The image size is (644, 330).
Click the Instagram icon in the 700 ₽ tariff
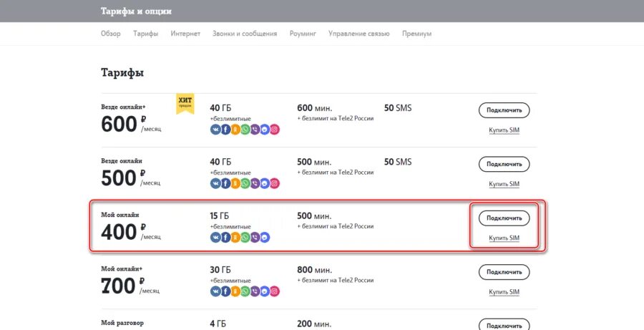pos(275,291)
